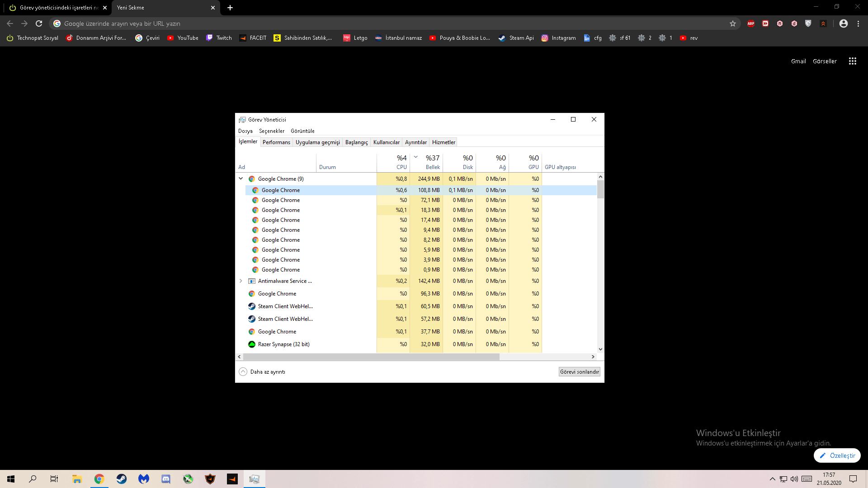The width and height of the screenshot is (868, 488).
Task: Open the Chrome profile avatar menu
Action: [x=844, y=23]
